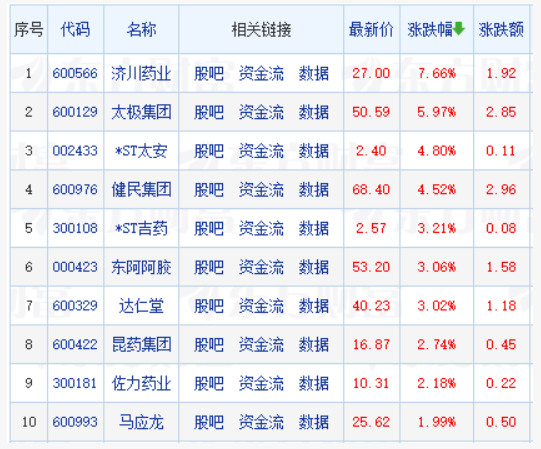Open 股吧 link for 太极集团
Screen dimensions: 541x449
click(x=209, y=112)
